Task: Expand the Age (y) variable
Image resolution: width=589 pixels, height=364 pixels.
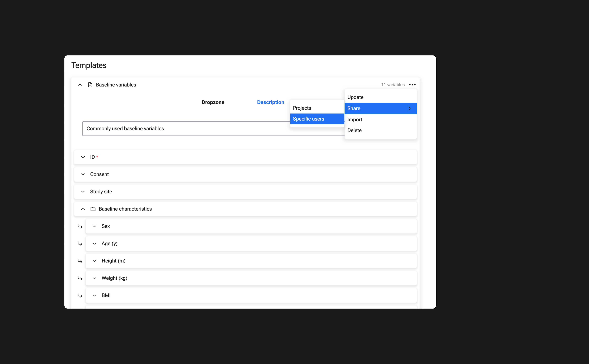Action: point(94,244)
